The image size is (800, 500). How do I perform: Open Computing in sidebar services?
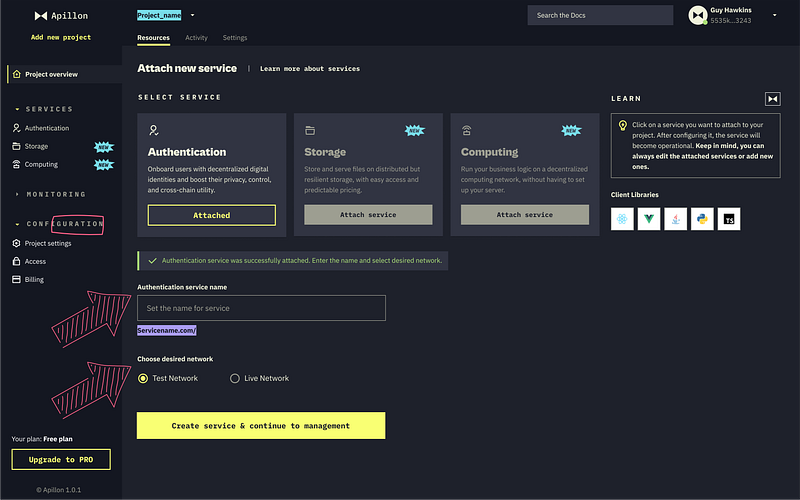[41, 164]
